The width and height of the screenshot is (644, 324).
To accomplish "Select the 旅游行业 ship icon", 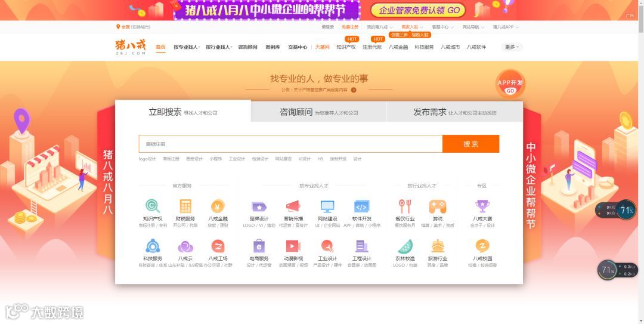I will (438, 246).
